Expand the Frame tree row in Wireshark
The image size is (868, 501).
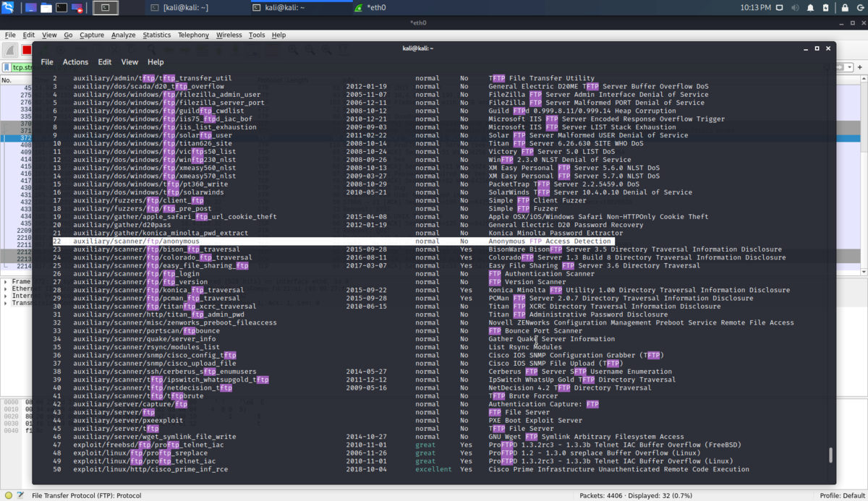click(6, 281)
